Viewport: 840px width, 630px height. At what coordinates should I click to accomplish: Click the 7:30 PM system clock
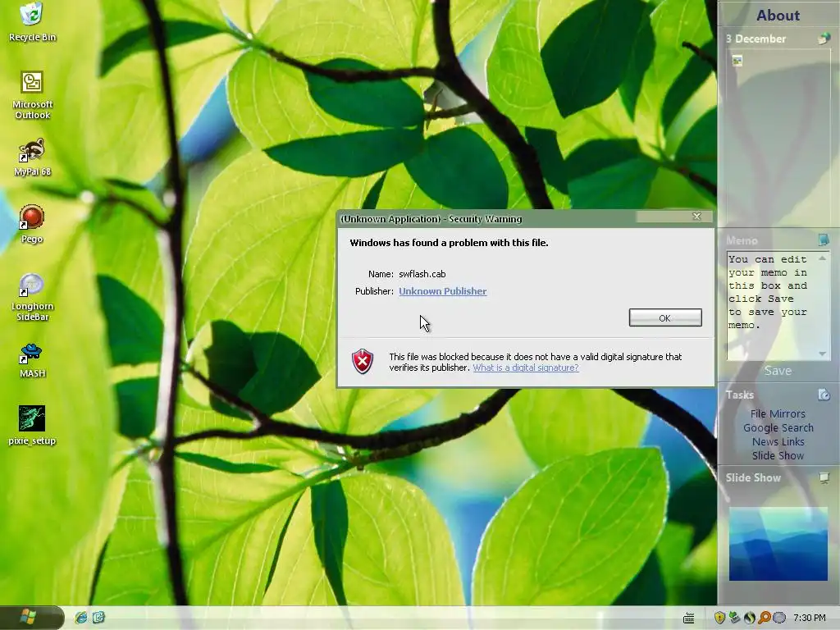pos(810,618)
